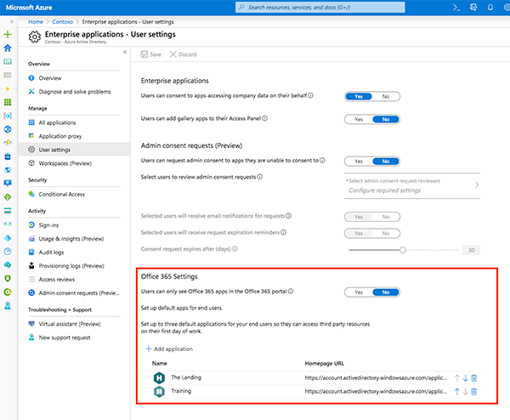This screenshot has height=420, width=510.
Task: Set Office 365 portal apps only to No
Action: [386, 292]
